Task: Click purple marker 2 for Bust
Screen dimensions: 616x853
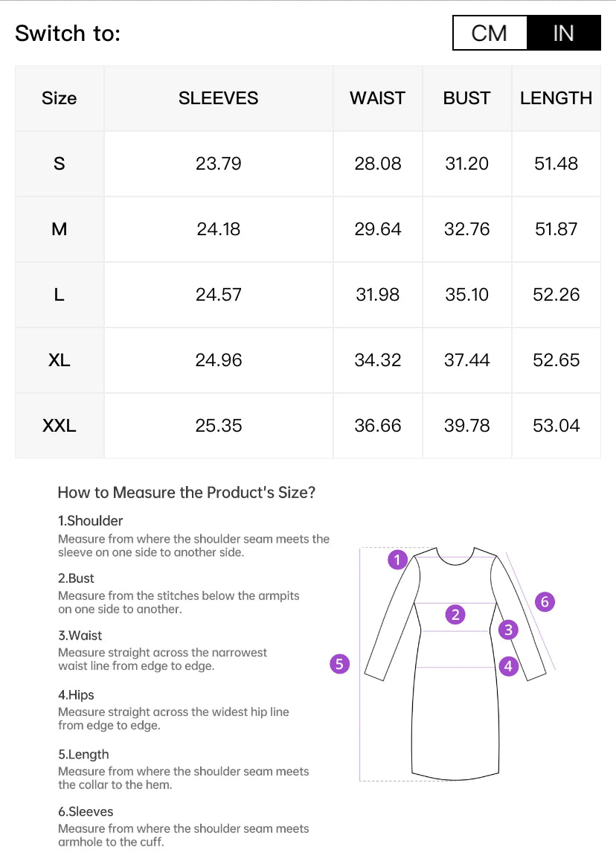Action: (455, 615)
